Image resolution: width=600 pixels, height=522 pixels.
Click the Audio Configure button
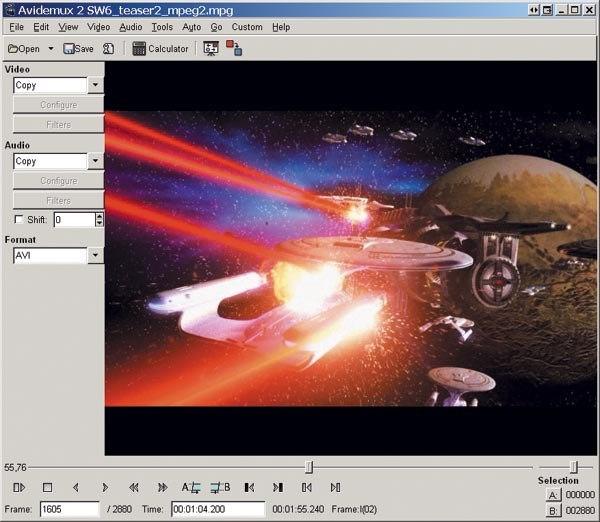[59, 181]
